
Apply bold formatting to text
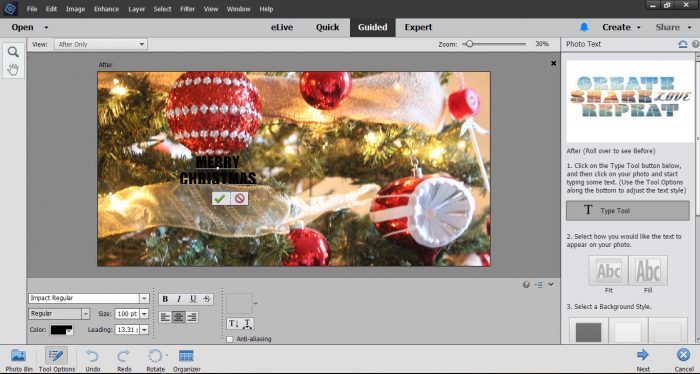165,299
